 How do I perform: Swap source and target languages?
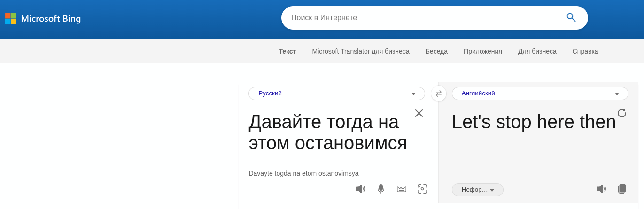(x=439, y=93)
